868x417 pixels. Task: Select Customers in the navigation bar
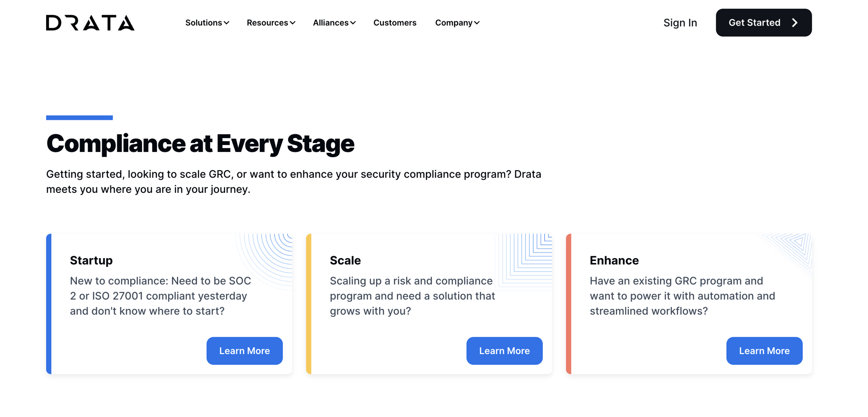[x=395, y=23]
